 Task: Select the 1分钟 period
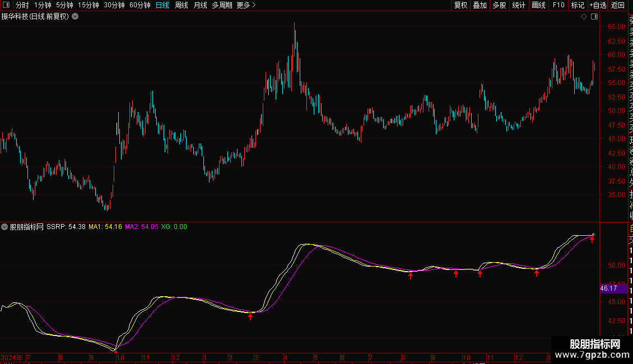click(x=43, y=5)
